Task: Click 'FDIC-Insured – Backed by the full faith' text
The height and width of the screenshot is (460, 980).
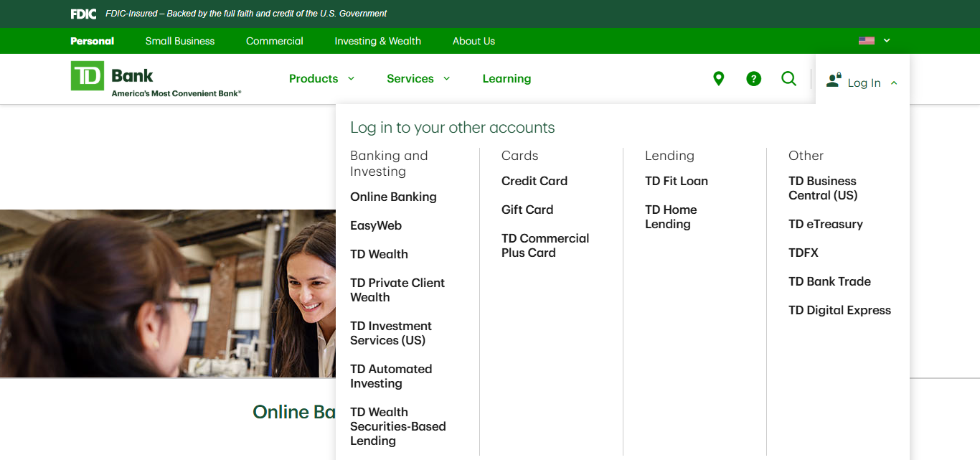Action: point(246,14)
